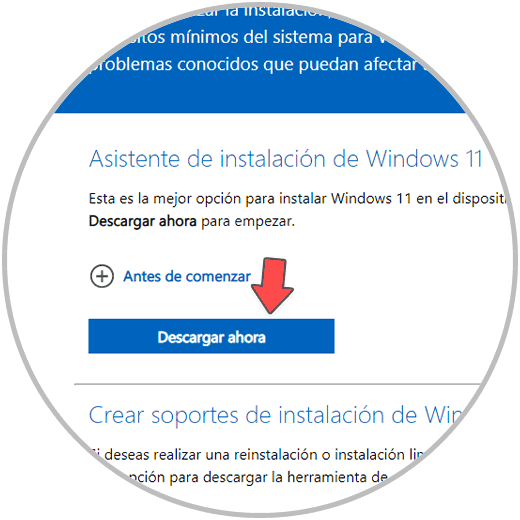Select the Asistente de instalación de Windows 11 heading
This screenshot has height=520, width=520.
tap(286, 158)
